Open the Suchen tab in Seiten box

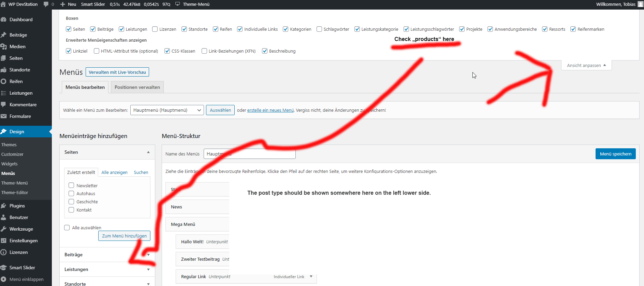141,172
